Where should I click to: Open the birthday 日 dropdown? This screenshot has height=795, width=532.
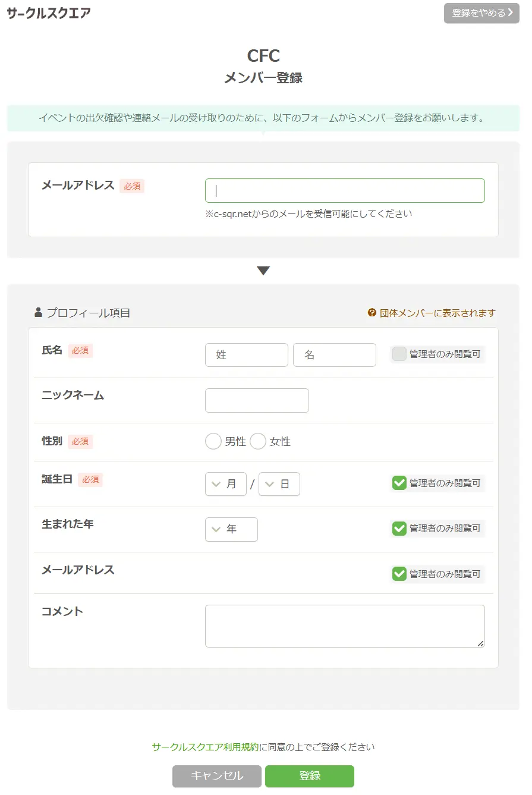pyautogui.click(x=279, y=484)
